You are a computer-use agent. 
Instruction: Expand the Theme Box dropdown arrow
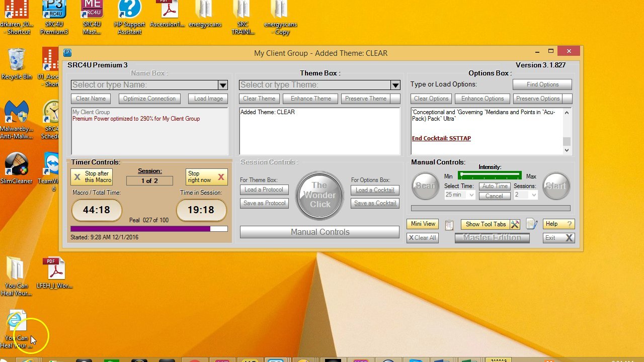pyautogui.click(x=395, y=85)
